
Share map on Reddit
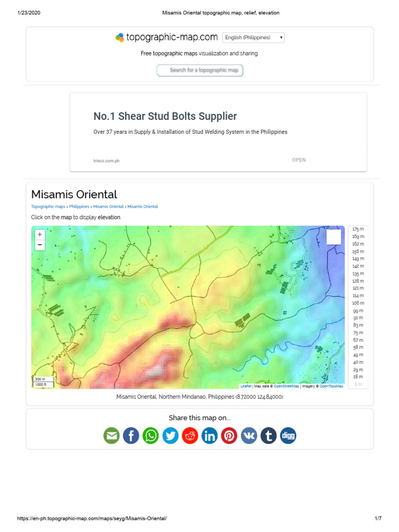click(x=190, y=436)
